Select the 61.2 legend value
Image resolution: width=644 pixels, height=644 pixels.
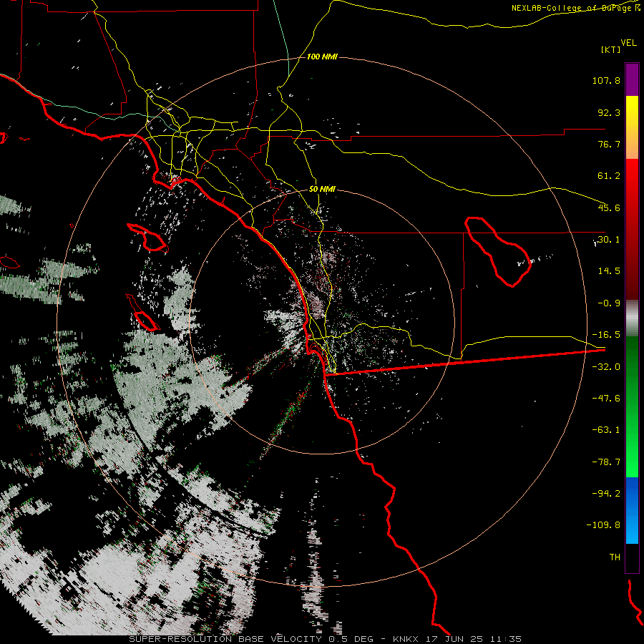pyautogui.click(x=609, y=176)
